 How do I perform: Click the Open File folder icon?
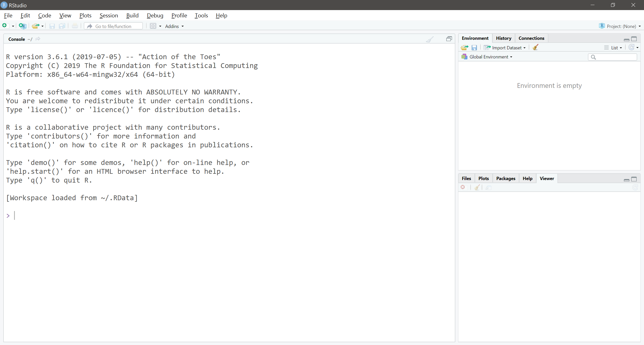(36, 26)
